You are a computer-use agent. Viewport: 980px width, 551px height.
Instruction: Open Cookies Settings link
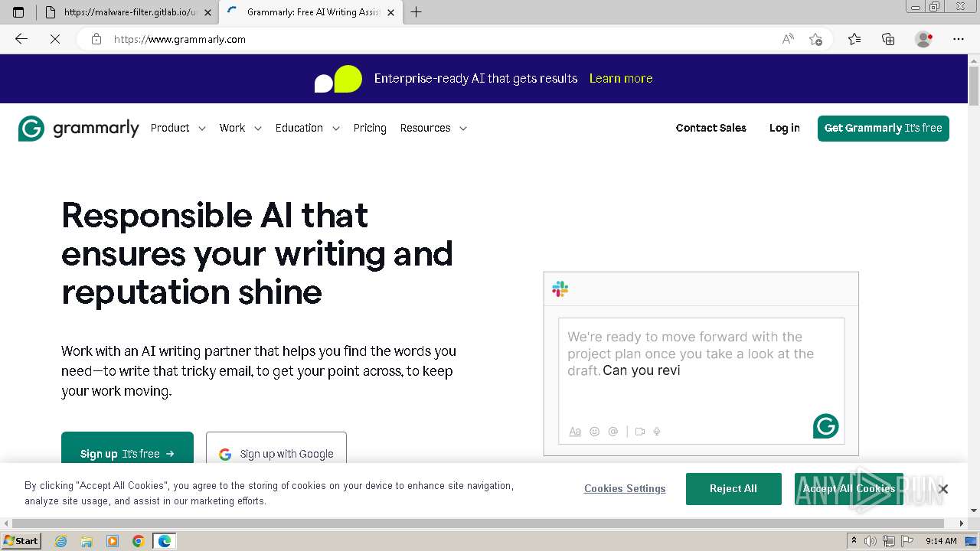(x=625, y=489)
